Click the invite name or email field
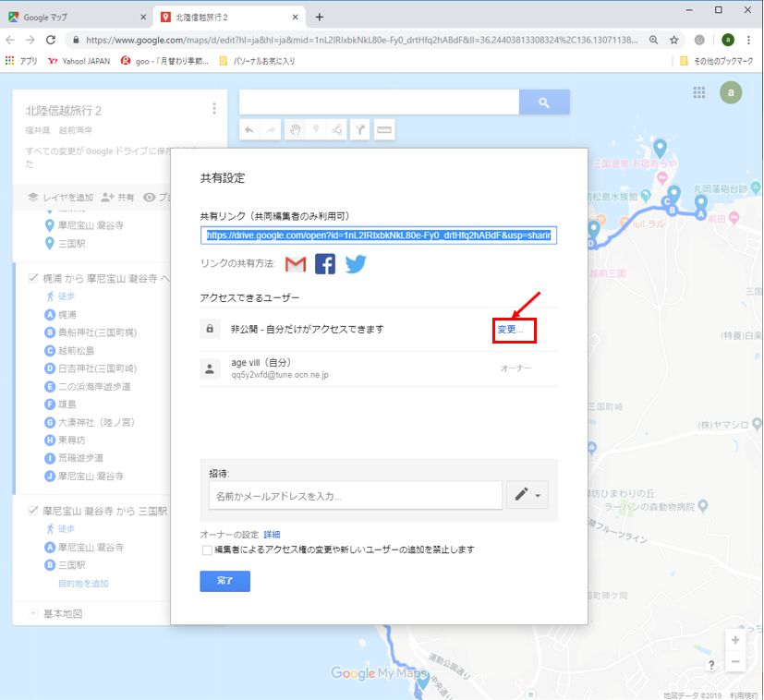764x700 pixels. coord(356,496)
